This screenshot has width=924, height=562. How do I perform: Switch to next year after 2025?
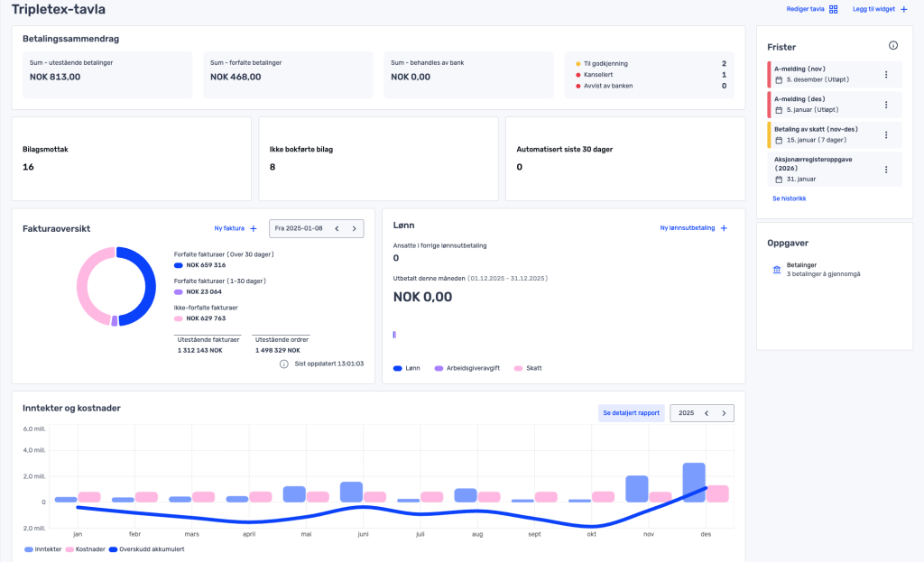[724, 413]
